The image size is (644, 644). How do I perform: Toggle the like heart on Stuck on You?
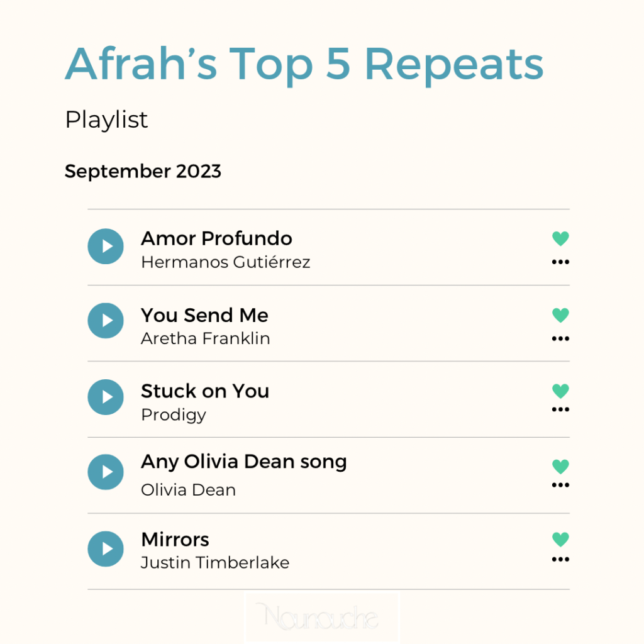[560, 391]
